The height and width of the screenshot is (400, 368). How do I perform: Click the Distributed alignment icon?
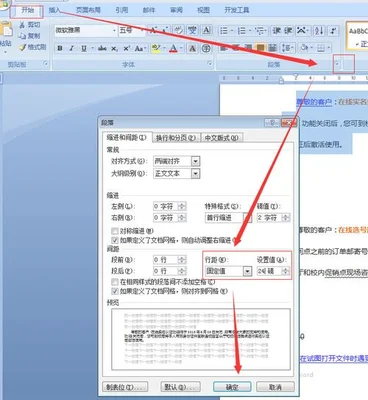(272, 48)
